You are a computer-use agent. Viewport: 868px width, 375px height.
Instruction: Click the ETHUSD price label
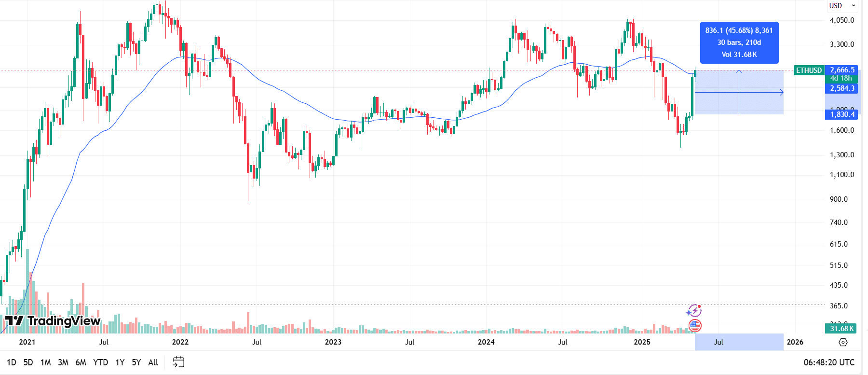[809, 70]
